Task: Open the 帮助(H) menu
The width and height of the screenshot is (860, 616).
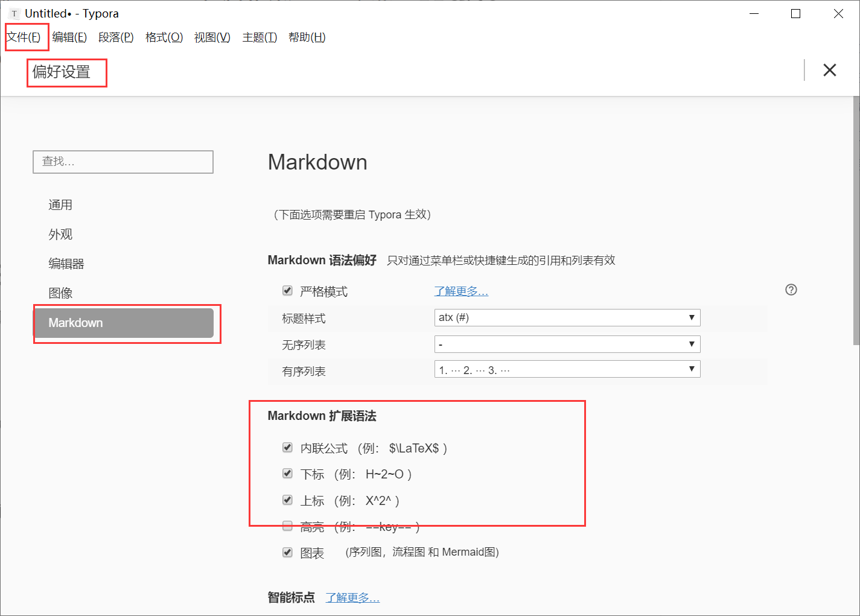Action: (307, 37)
